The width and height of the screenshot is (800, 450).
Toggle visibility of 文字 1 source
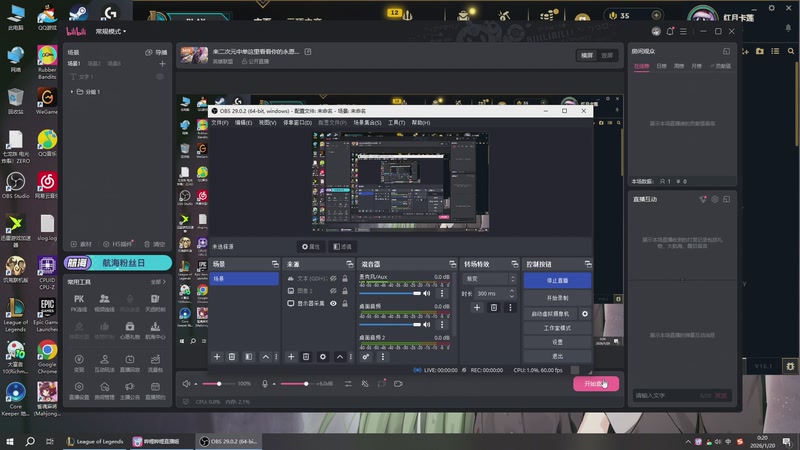click(160, 77)
